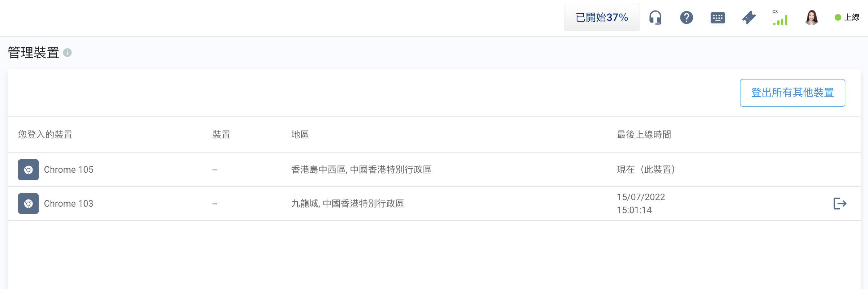
Task: Toggle the 上線 online status indicator
Action: coord(847,17)
